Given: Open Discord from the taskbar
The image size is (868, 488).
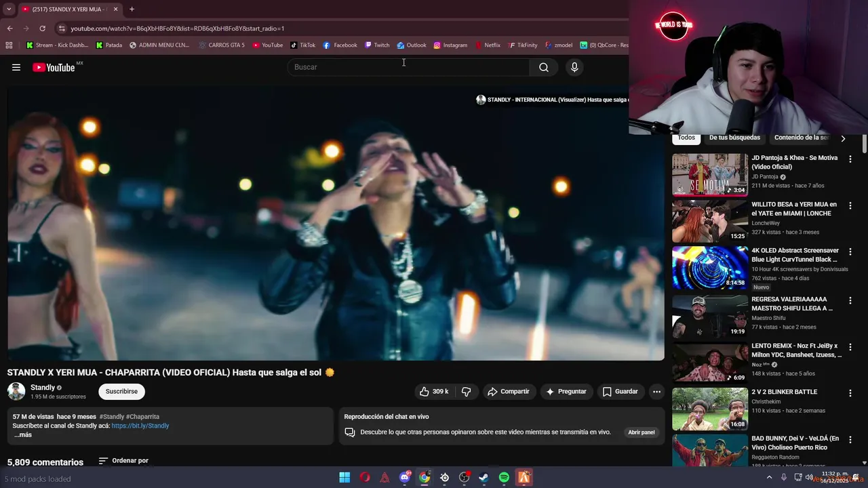Looking at the screenshot, I should [x=405, y=478].
